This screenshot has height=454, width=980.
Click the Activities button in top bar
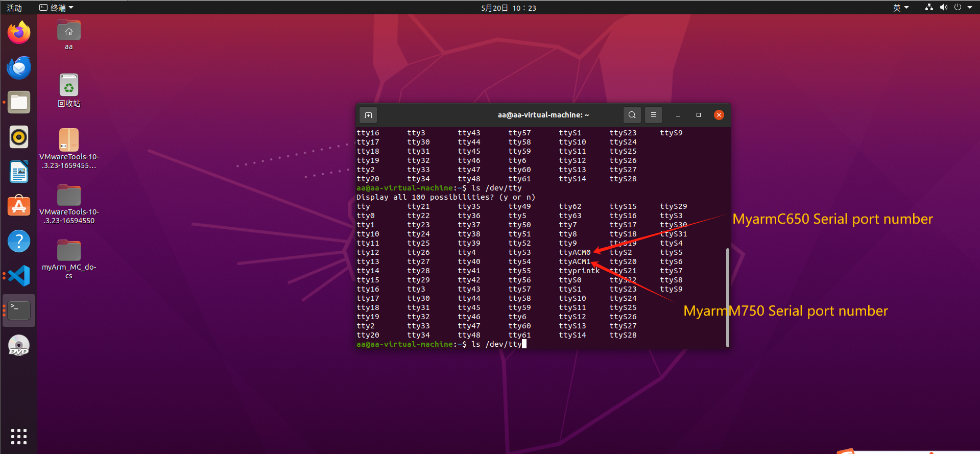click(14, 8)
